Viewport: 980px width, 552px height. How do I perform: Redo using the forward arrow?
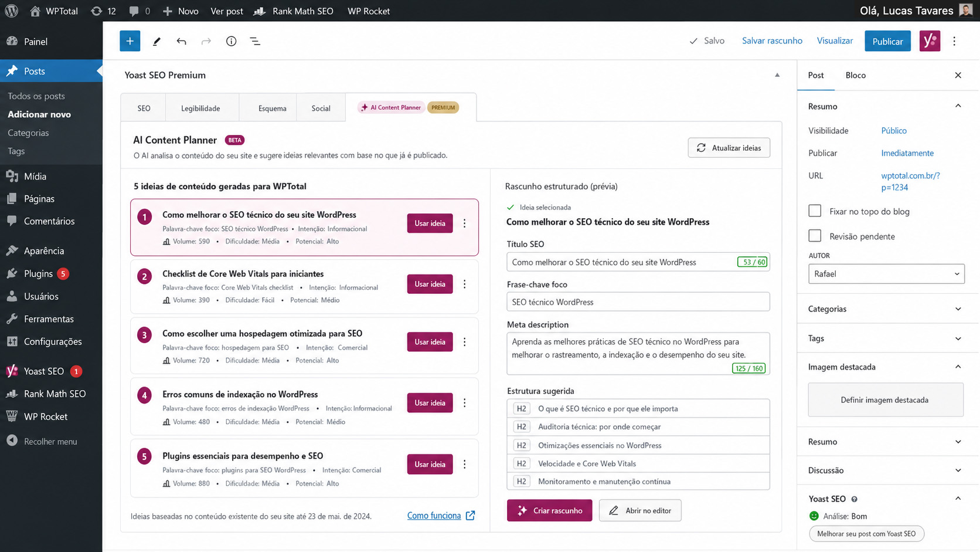pos(206,41)
